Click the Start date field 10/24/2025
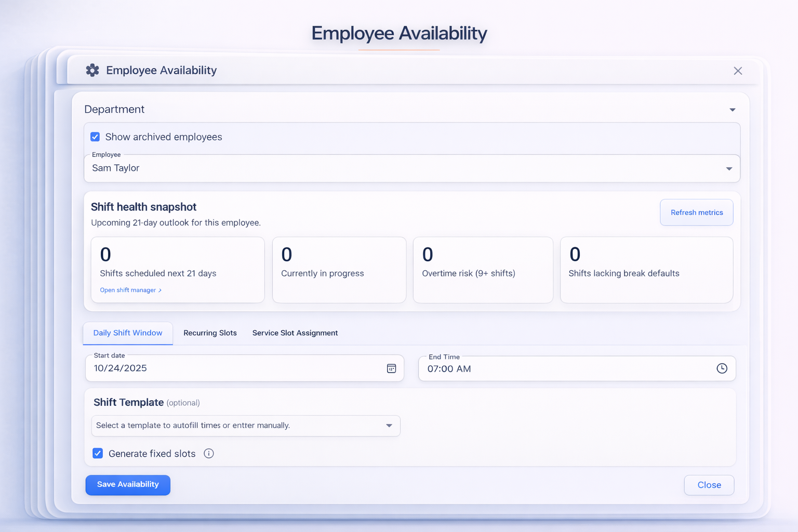Screen dimensions: 798x532 [245, 368]
